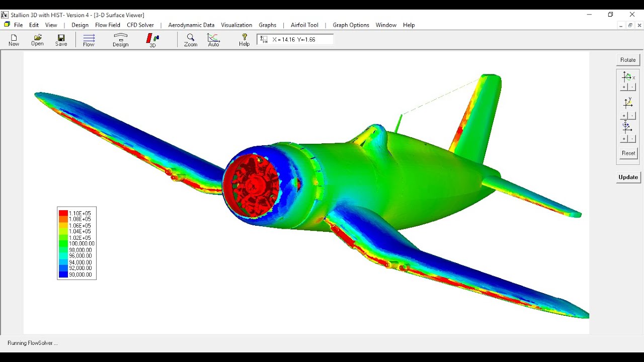This screenshot has height=362, width=644.
Task: Click the document icon beside File menu
Action: coord(7,25)
